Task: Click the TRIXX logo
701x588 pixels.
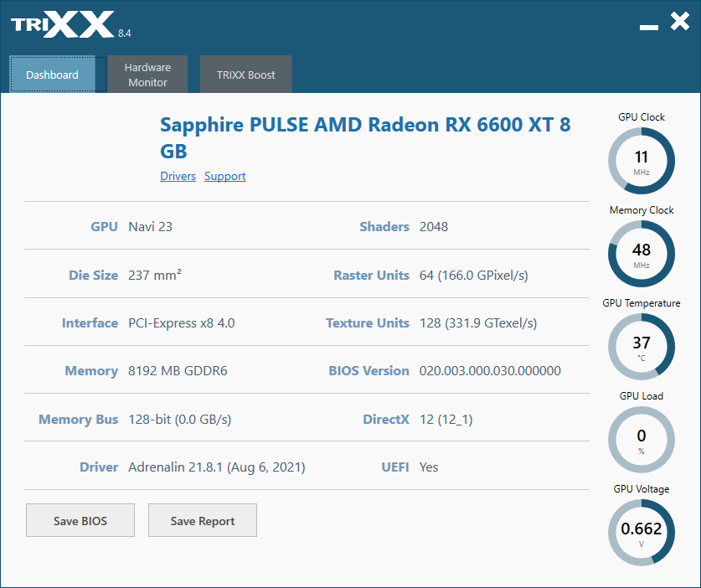Action: [x=63, y=24]
